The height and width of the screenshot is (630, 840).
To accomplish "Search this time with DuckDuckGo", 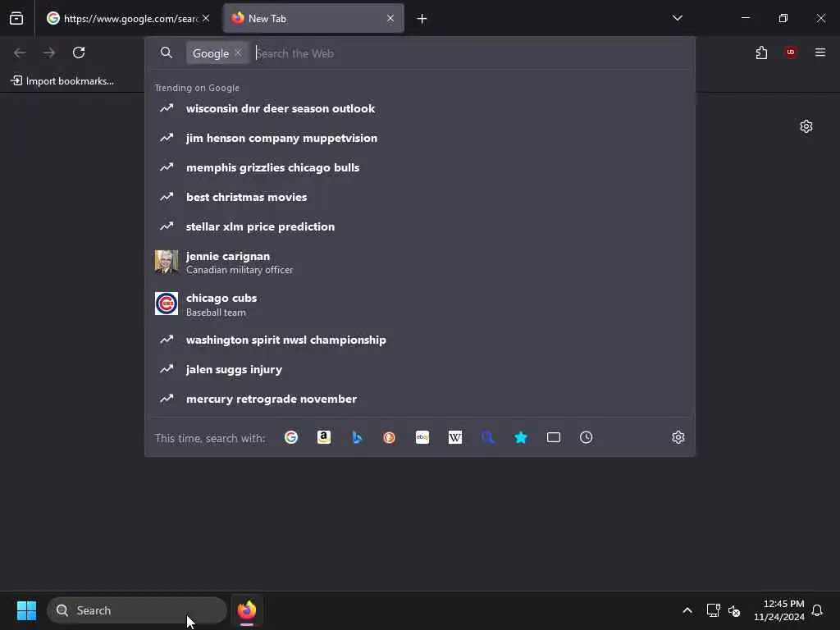I will [390, 438].
